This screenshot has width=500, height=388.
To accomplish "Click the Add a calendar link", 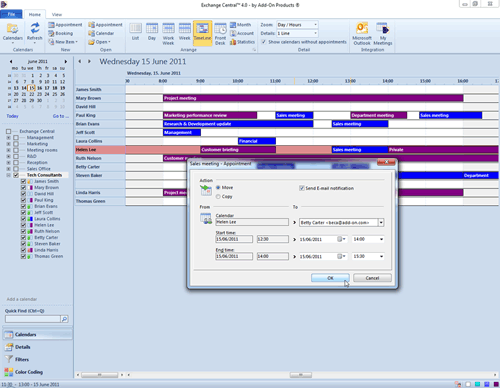I will [22, 299].
